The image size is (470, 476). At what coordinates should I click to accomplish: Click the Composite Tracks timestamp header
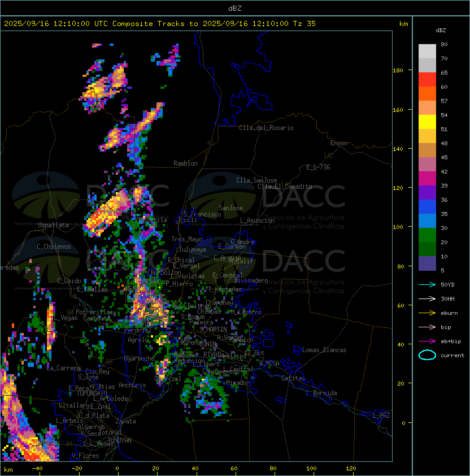(x=160, y=24)
